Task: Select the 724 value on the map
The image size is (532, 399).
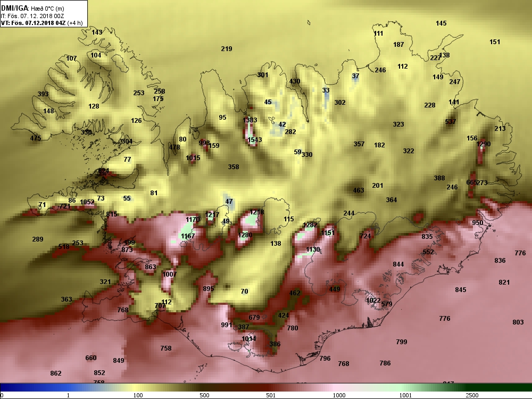Action: pos(365,236)
